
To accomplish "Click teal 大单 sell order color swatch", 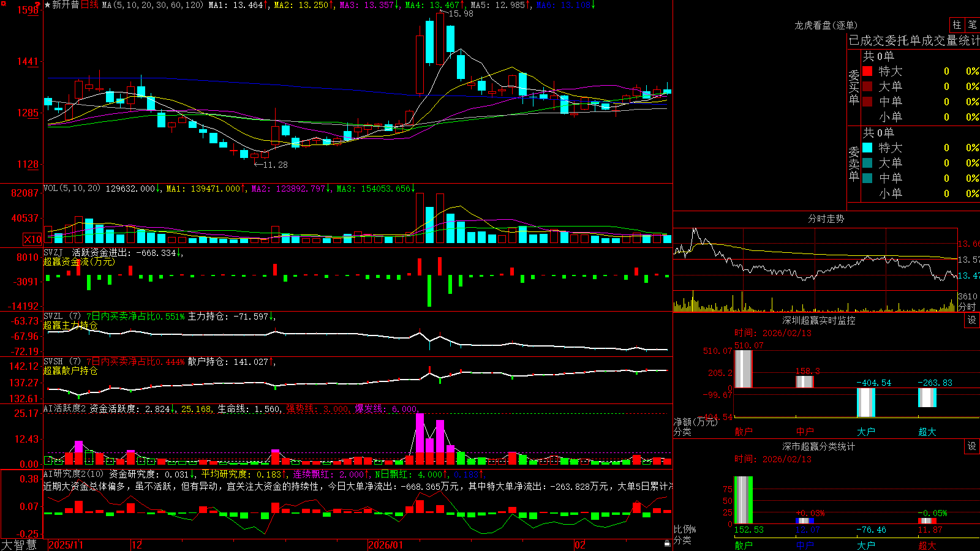I will pos(867,163).
